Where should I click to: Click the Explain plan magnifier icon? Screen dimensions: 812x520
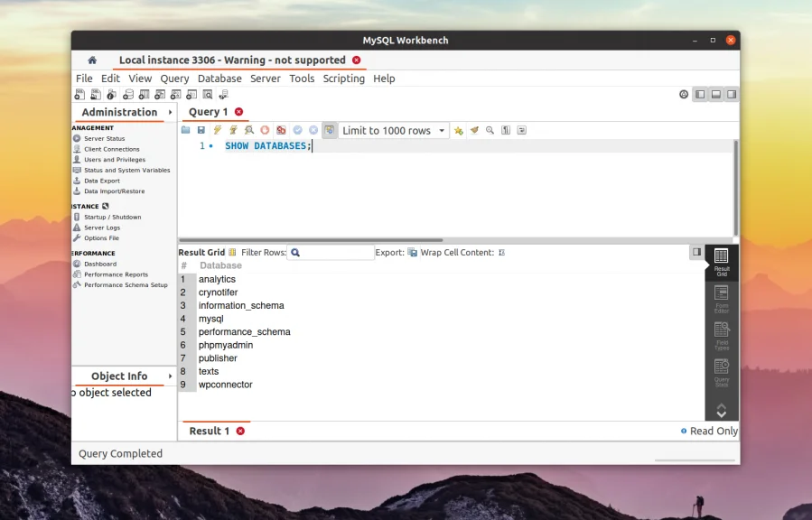click(x=248, y=130)
